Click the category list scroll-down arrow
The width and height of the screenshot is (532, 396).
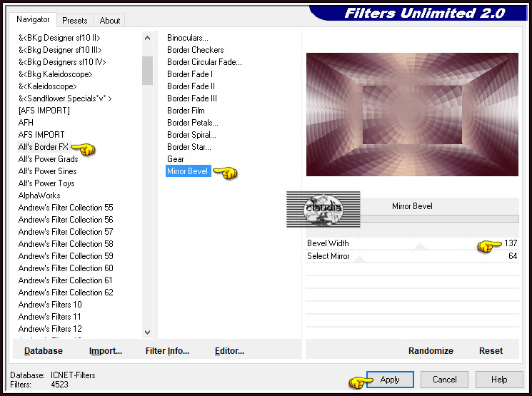[x=147, y=332]
